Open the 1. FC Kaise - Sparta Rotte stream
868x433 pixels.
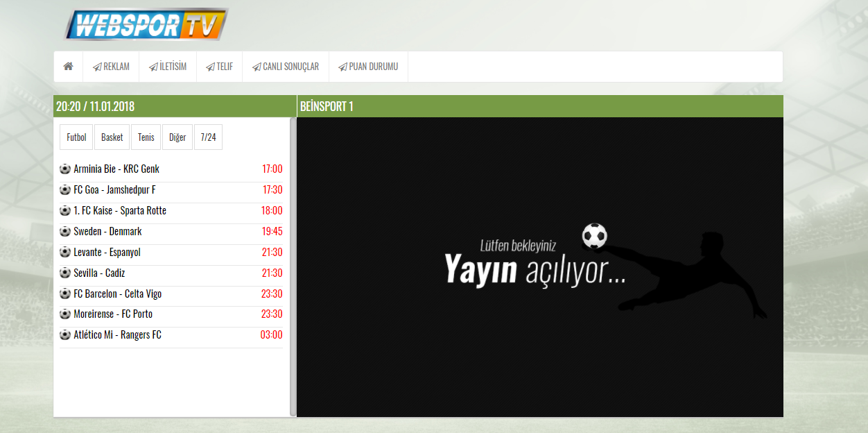120,210
